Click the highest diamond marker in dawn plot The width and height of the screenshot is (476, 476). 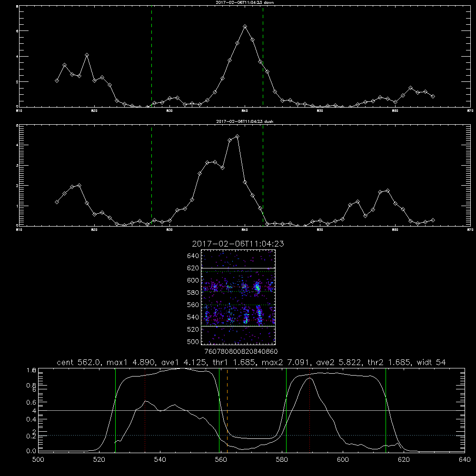(x=245, y=27)
